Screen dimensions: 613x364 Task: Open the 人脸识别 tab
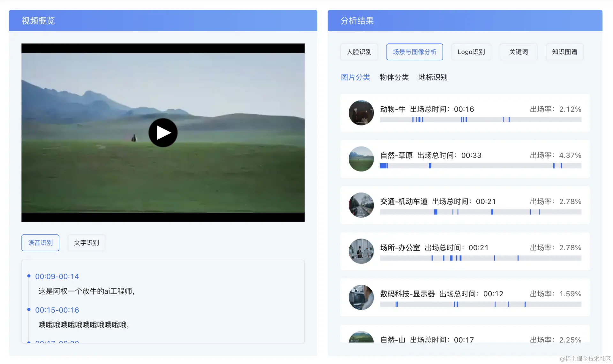tap(359, 52)
